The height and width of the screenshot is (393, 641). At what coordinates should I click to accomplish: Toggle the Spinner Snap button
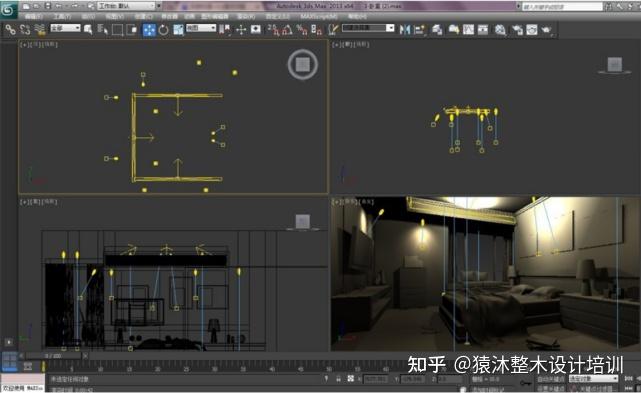[x=317, y=29]
